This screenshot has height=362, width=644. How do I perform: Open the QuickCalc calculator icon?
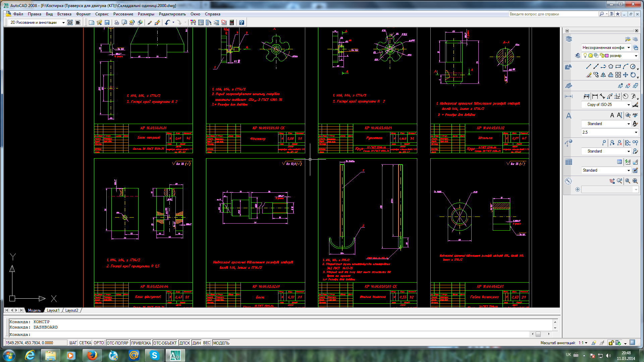click(x=232, y=22)
